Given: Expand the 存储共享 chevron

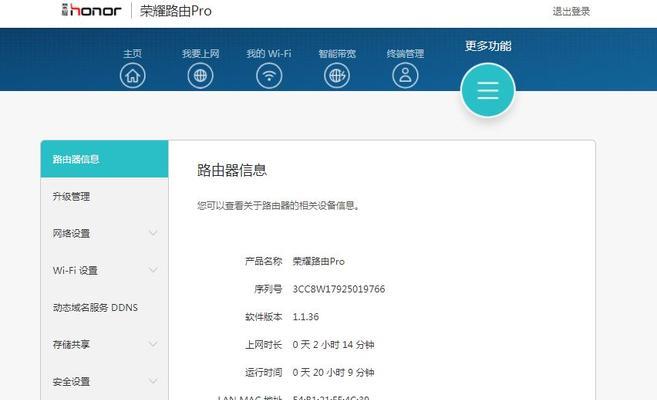Looking at the screenshot, I should click(x=153, y=344).
